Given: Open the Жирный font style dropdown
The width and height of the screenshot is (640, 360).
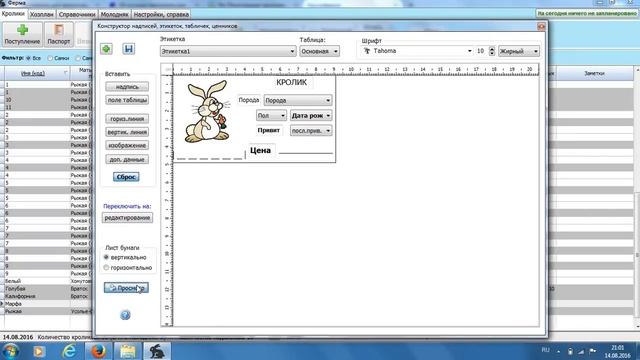Looking at the screenshot, I should click(x=518, y=51).
